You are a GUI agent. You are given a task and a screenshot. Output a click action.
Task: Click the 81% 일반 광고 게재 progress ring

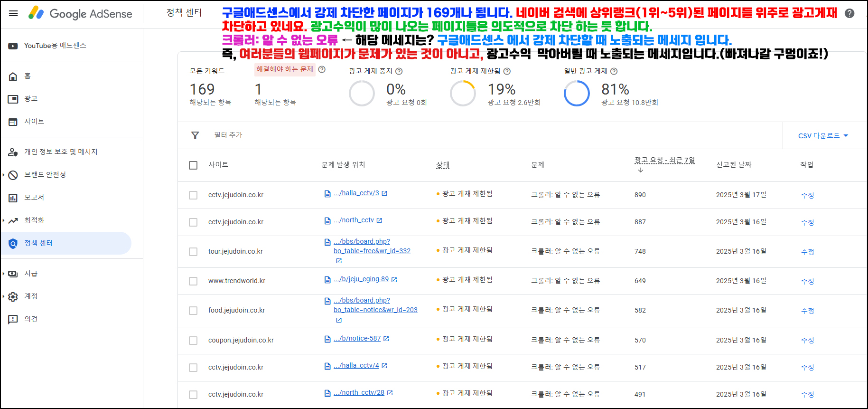(577, 93)
